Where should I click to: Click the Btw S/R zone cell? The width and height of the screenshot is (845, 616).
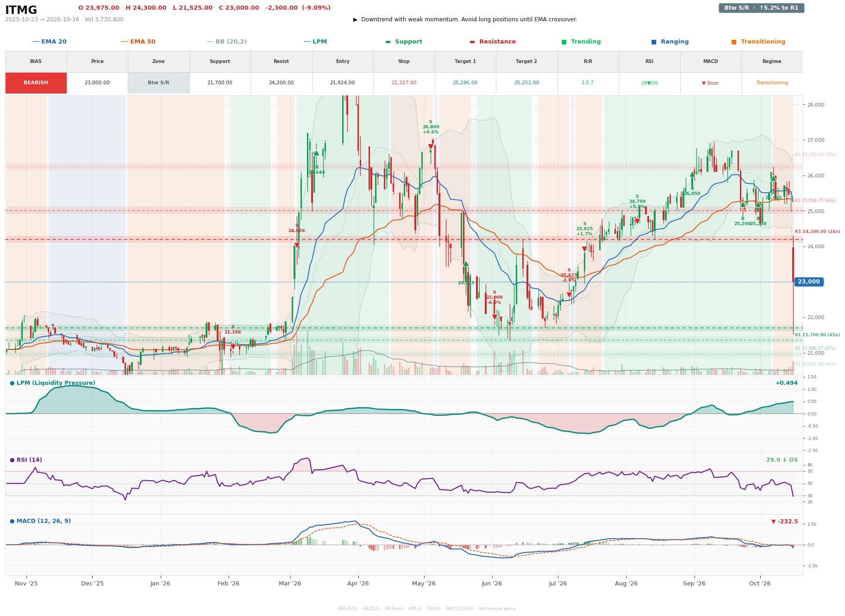tap(158, 83)
